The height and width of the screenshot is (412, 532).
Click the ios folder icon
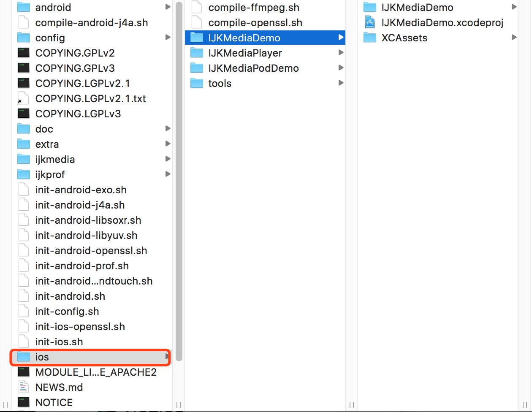coord(24,357)
